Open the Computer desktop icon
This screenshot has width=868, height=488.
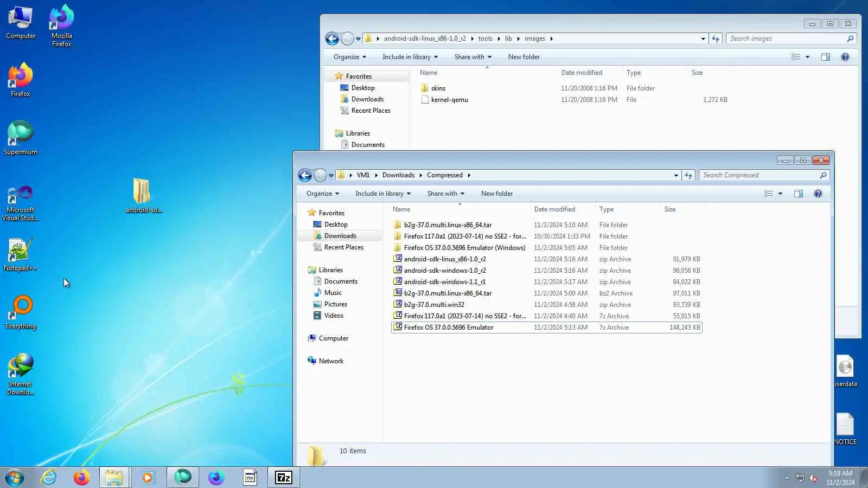[x=21, y=23]
